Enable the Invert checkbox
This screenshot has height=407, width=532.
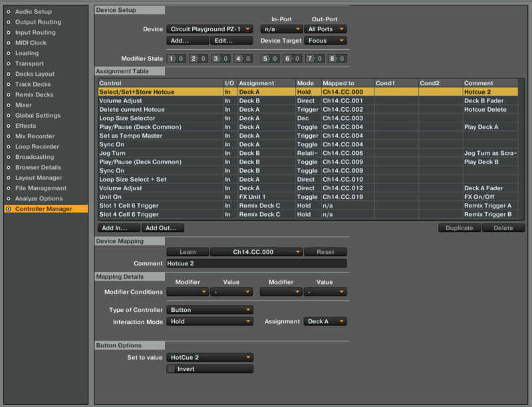pyautogui.click(x=172, y=369)
